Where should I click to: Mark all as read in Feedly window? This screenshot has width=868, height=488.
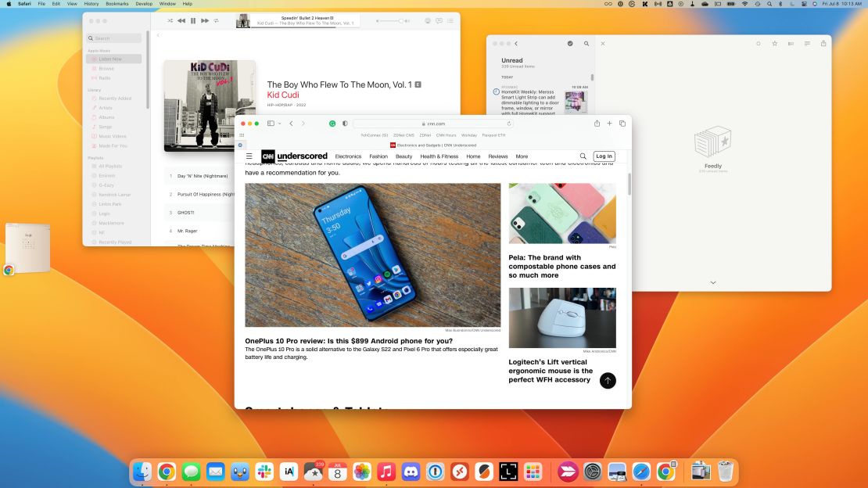click(570, 43)
